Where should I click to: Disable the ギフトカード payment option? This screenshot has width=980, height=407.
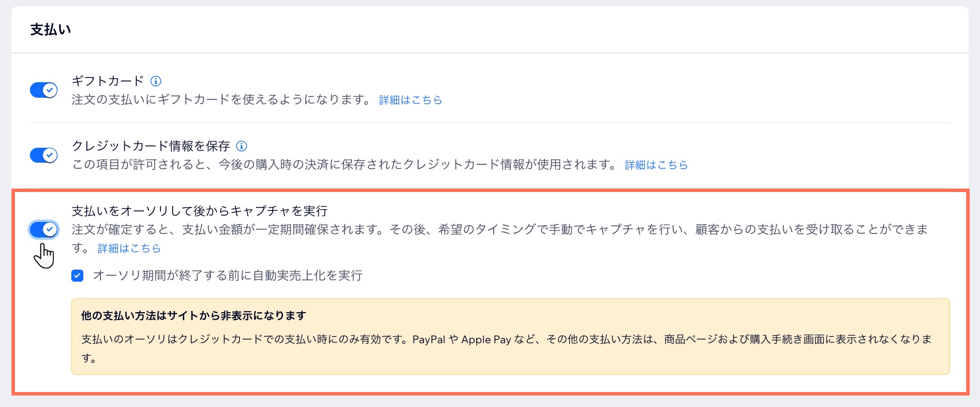point(44,90)
